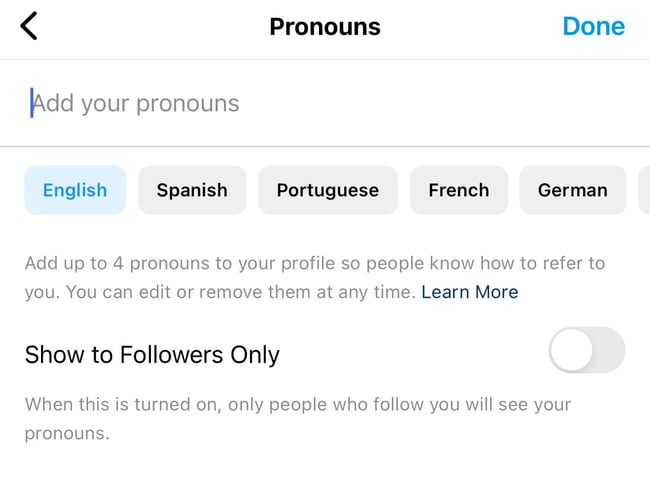Tap the Show to Followers Only label
The image size is (650, 495).
pyautogui.click(x=152, y=354)
